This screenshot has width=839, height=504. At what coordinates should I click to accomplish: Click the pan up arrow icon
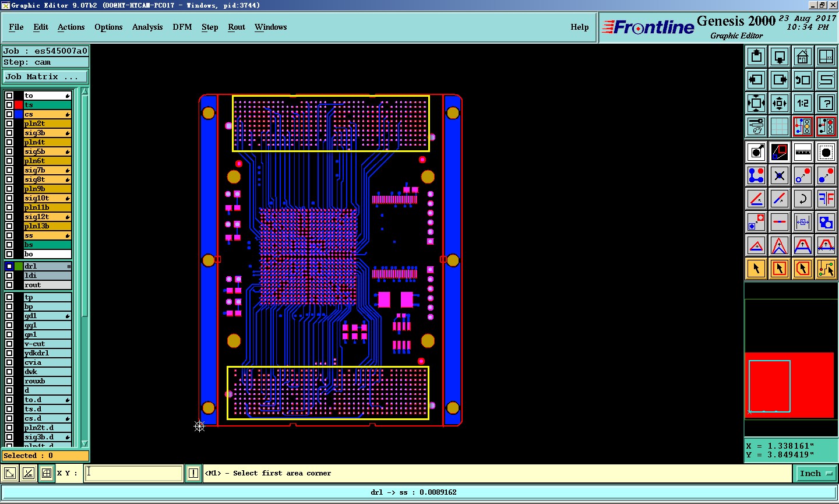point(756,57)
